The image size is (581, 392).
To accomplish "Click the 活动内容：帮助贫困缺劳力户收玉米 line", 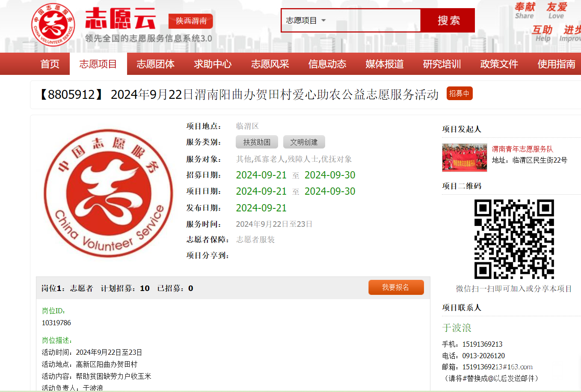I will click(96, 376).
